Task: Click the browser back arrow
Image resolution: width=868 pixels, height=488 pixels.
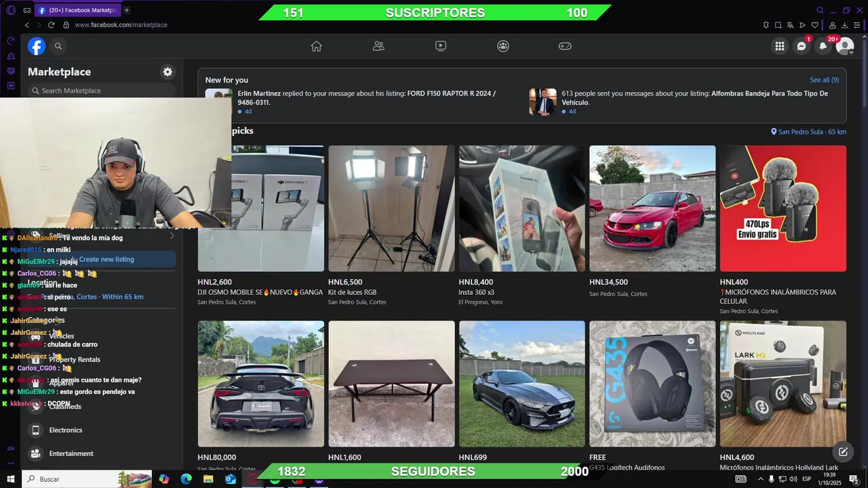Action: 27,25
